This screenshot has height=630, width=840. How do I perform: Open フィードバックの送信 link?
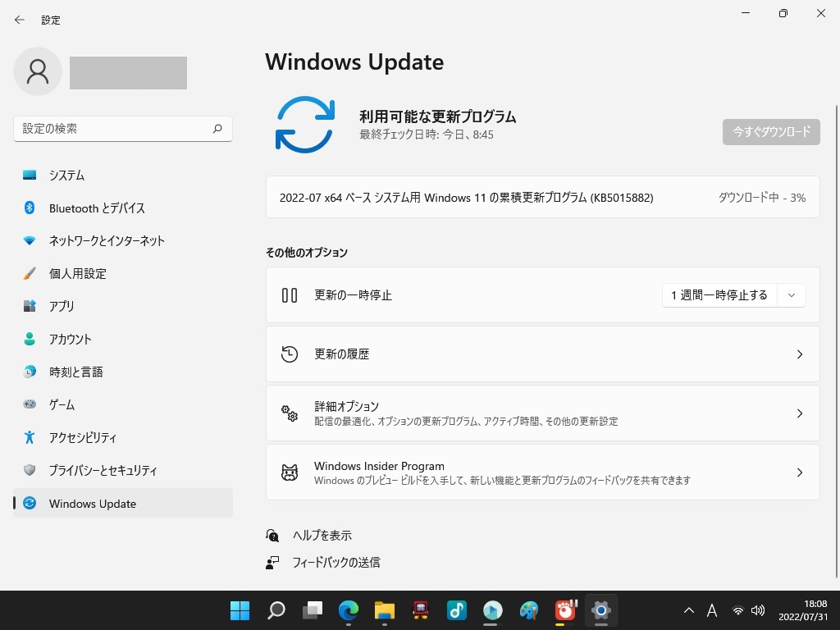coord(336,562)
